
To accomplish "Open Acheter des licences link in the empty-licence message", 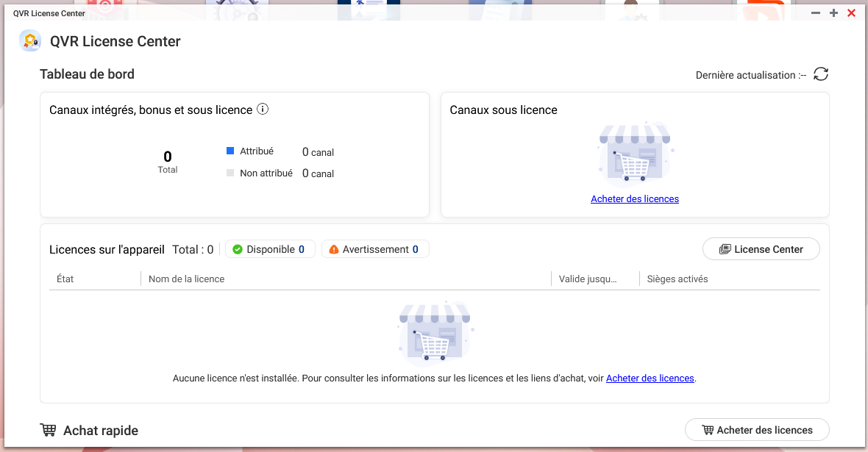I will point(650,379).
